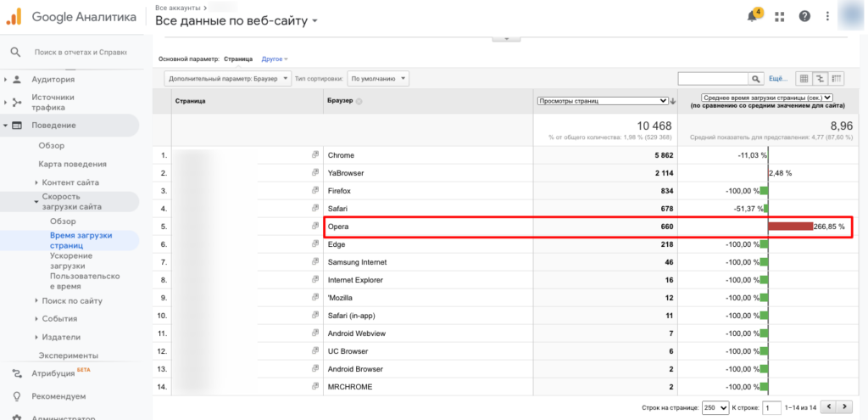Open the notifications bell

point(753,16)
